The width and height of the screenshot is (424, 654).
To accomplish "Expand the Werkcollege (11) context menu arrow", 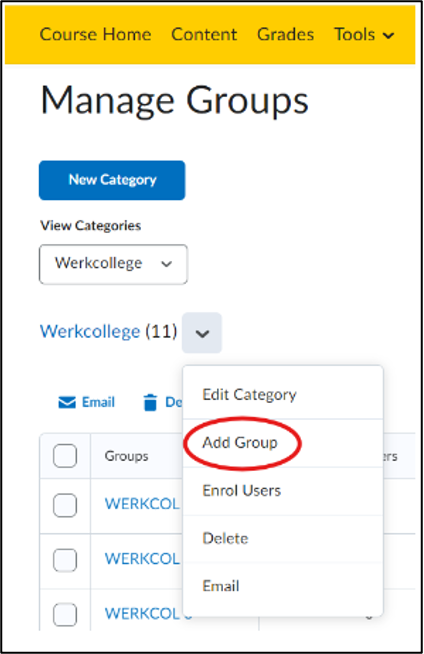I will (202, 333).
